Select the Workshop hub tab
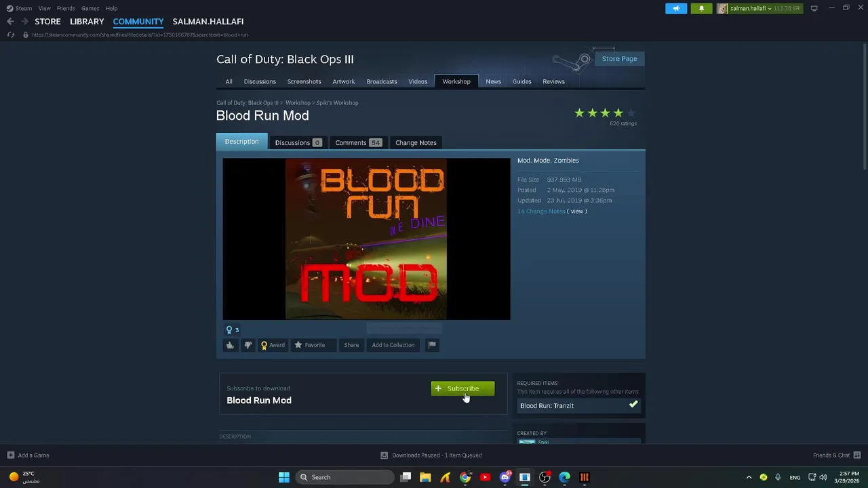 [456, 81]
